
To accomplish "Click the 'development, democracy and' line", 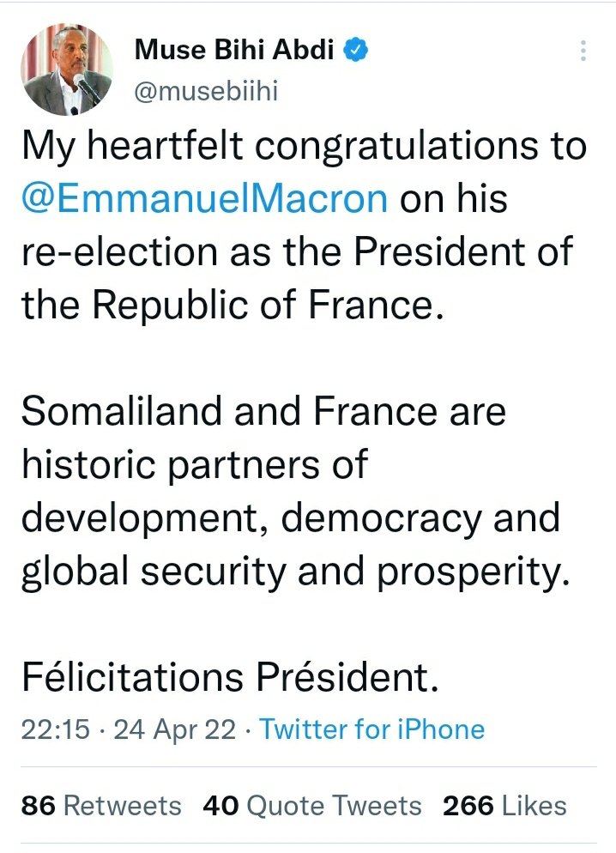I will coord(290,519).
